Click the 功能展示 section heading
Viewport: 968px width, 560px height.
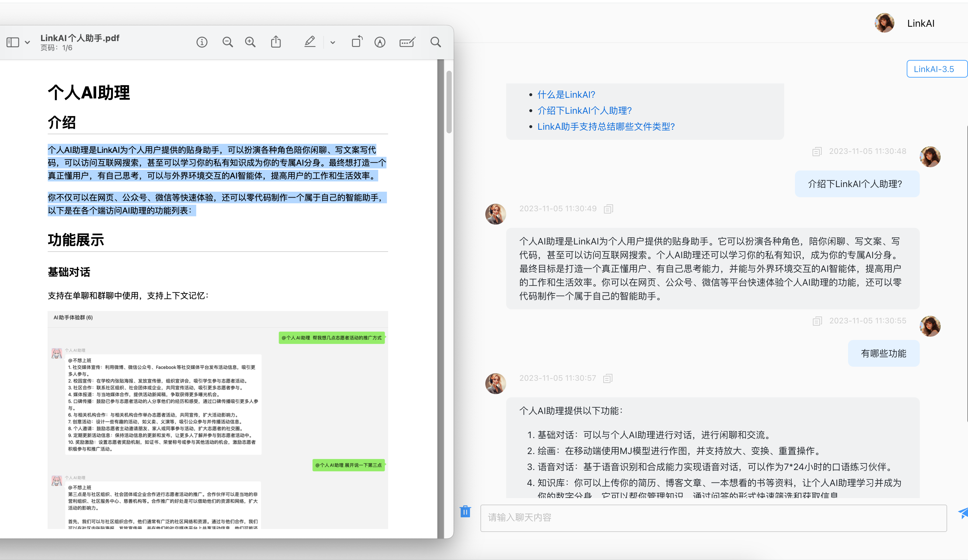(x=76, y=240)
